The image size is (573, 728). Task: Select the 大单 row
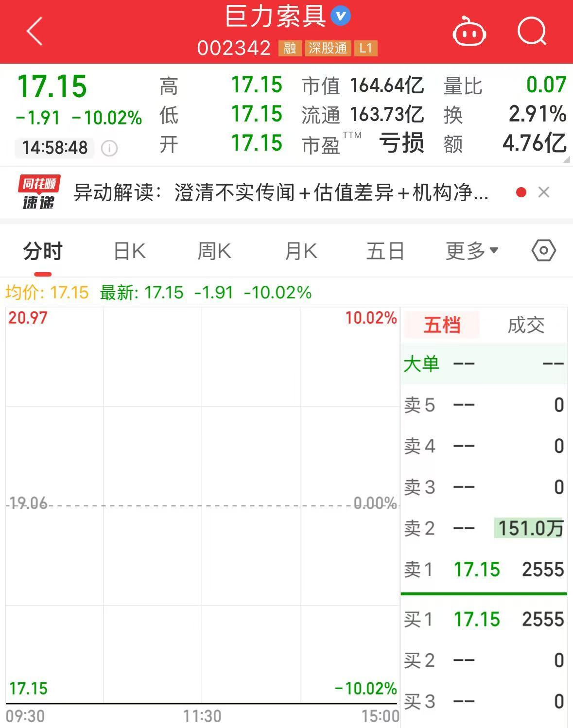pos(484,364)
